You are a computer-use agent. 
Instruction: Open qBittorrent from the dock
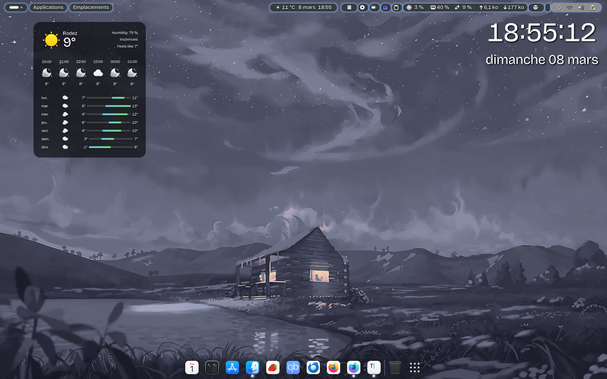(x=293, y=367)
